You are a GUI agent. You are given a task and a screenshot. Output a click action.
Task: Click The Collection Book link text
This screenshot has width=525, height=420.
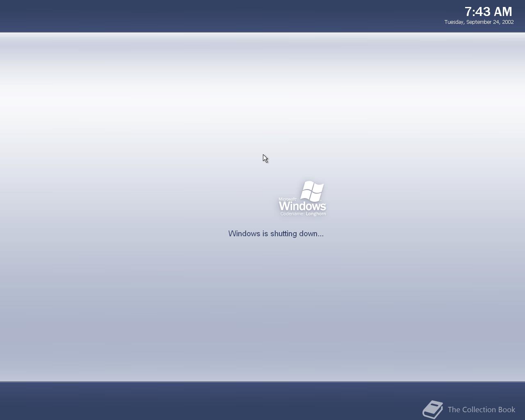point(481,409)
